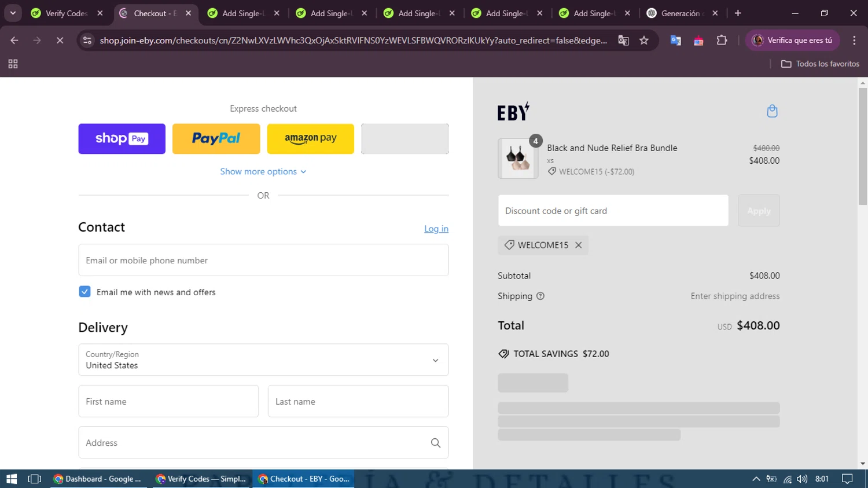The image size is (868, 488).
Task: Click the page vertical scrollbar
Action: (x=863, y=146)
